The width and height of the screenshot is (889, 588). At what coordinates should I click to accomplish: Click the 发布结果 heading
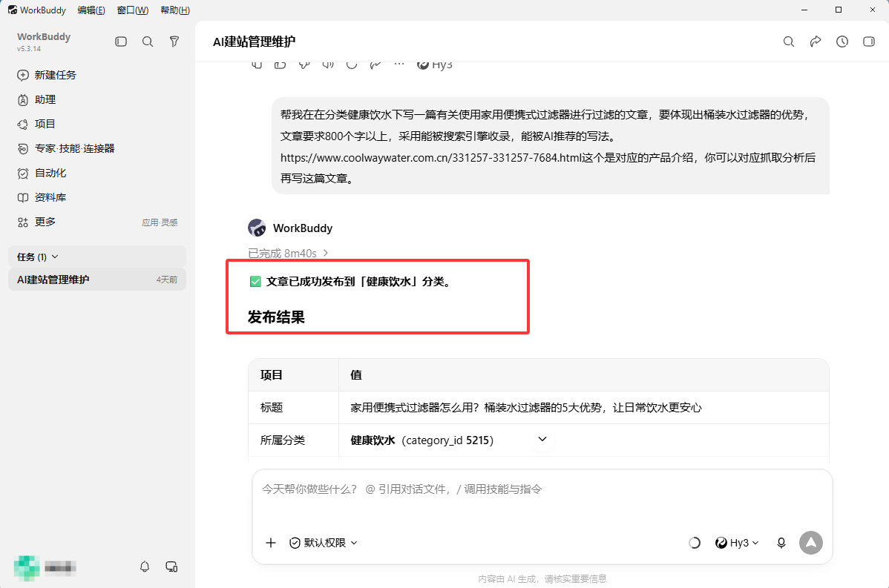(x=276, y=317)
